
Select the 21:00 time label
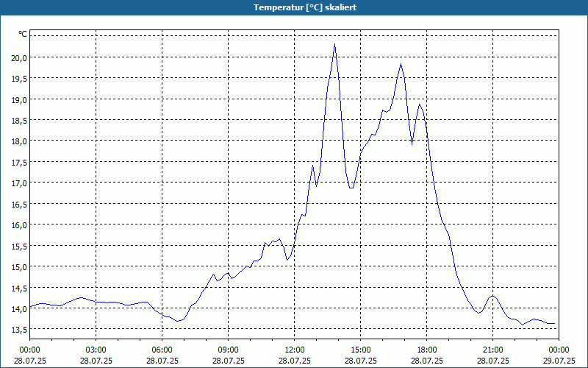tap(492, 350)
